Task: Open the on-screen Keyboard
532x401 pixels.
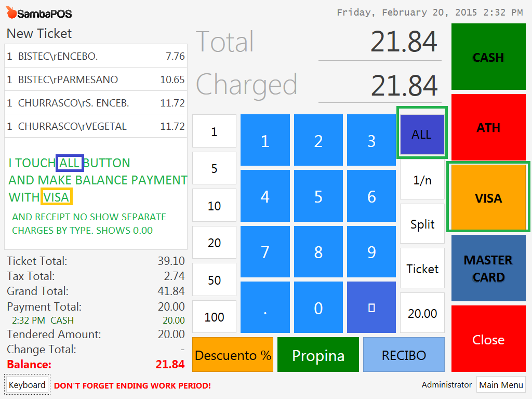Action: tap(27, 385)
